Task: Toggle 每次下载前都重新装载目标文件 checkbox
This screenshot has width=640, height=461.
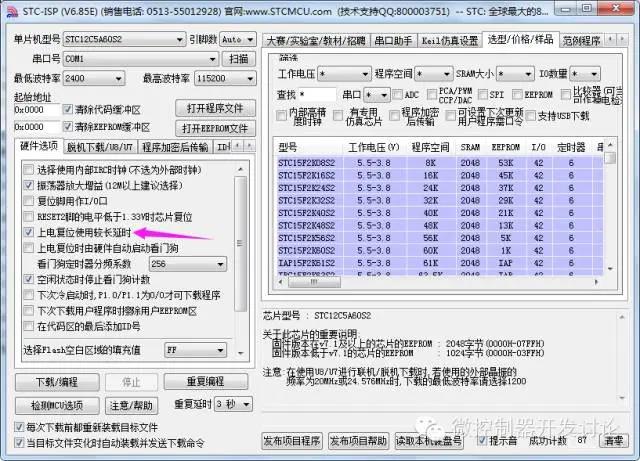Action: coord(19,428)
